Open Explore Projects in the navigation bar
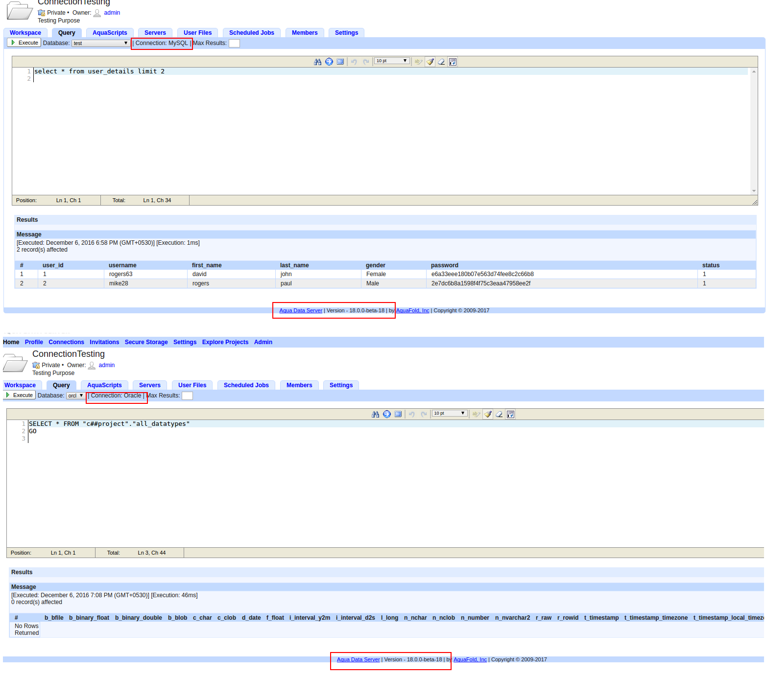Viewport: 766px width, 700px height. (x=225, y=342)
